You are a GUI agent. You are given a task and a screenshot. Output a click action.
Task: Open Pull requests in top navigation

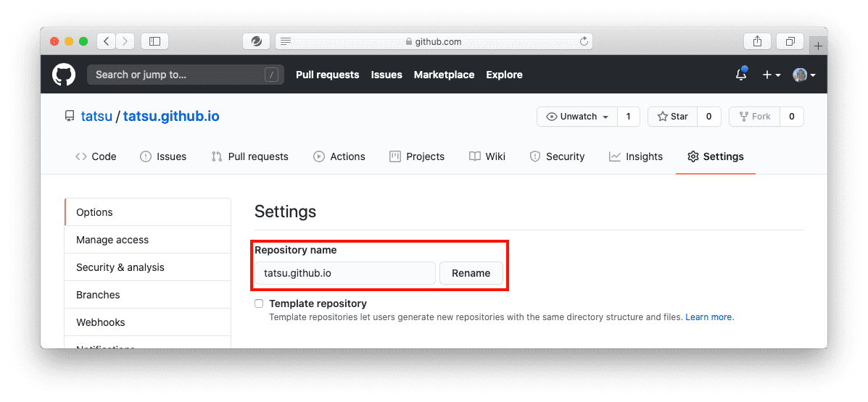(328, 75)
